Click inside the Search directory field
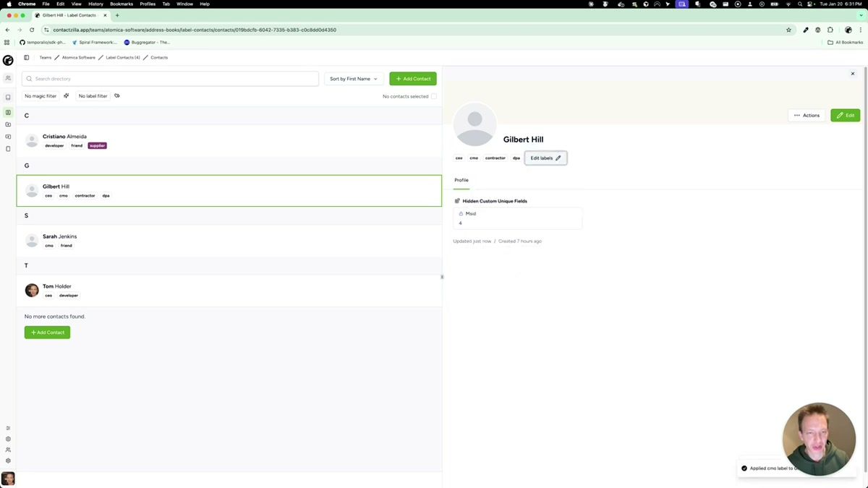Screen dimensions: 868x488 [170, 78]
